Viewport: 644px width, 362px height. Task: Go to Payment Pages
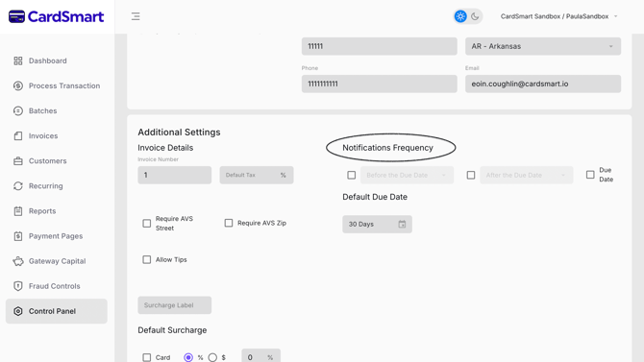[x=57, y=236]
